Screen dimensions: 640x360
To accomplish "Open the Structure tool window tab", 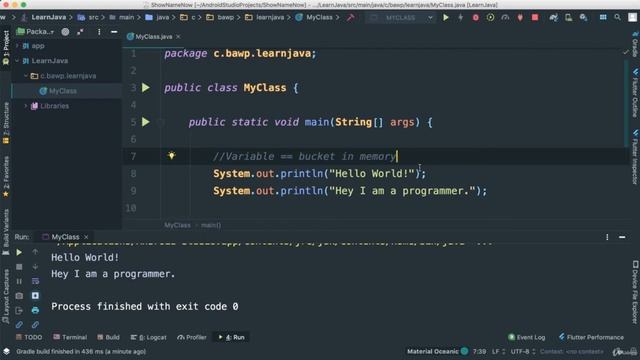I will (x=6, y=122).
